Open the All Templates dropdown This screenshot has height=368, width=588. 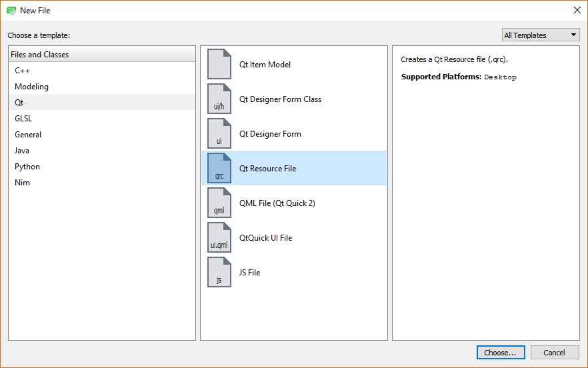541,35
